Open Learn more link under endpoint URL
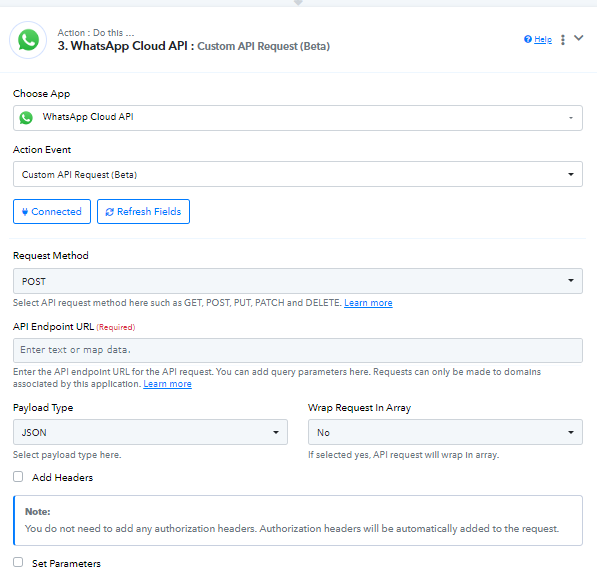Image resolution: width=597 pixels, height=567 pixels. point(167,384)
